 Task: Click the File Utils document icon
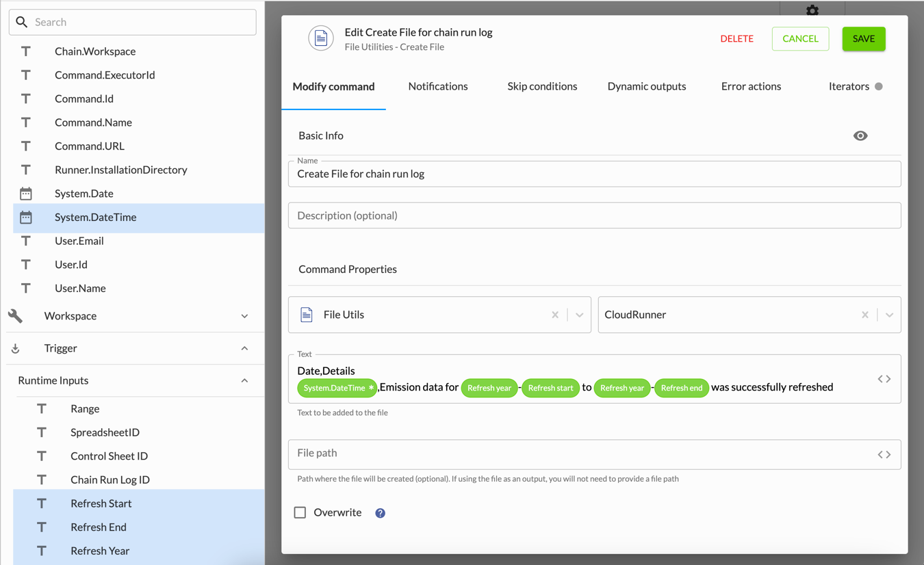[307, 315]
